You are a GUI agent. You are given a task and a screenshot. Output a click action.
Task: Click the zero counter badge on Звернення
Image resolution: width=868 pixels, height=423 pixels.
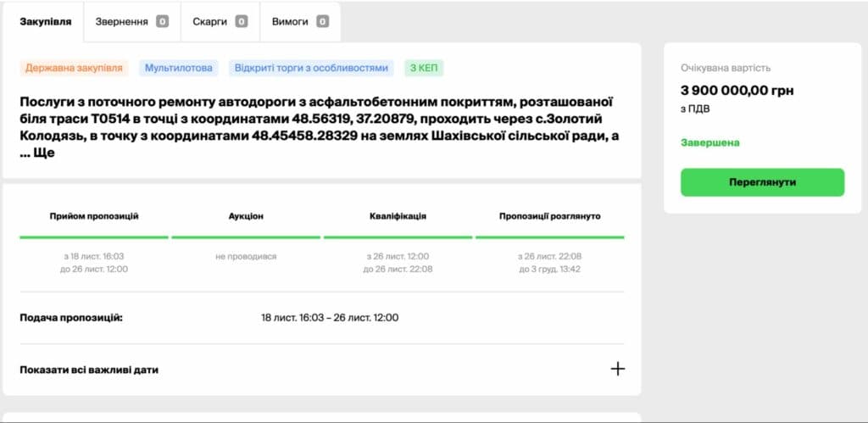tap(162, 21)
